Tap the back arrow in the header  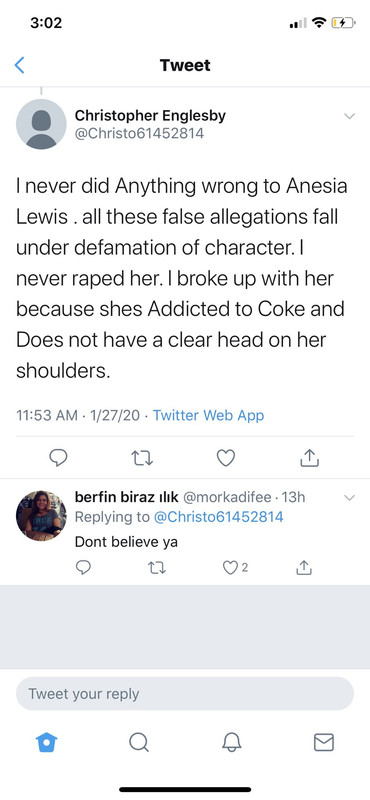pyautogui.click(x=19, y=65)
